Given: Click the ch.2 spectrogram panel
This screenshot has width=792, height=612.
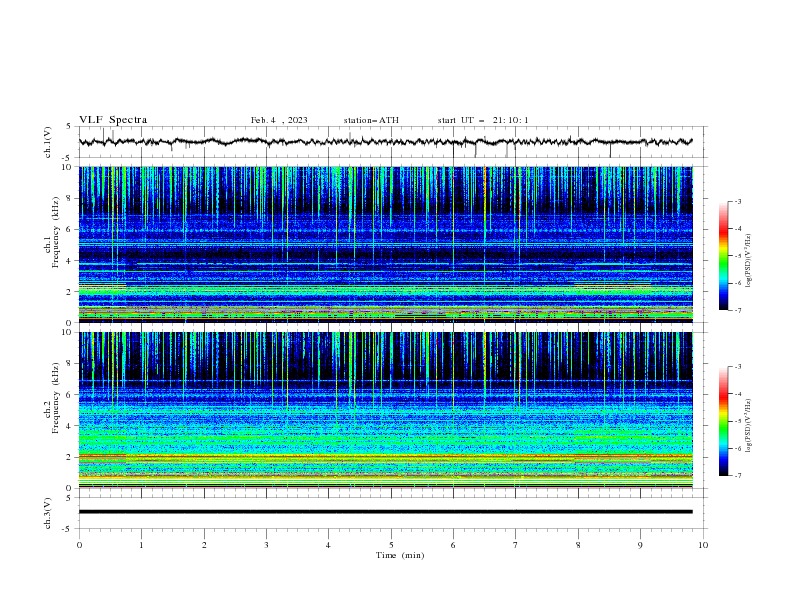Looking at the screenshot, I should 386,410.
